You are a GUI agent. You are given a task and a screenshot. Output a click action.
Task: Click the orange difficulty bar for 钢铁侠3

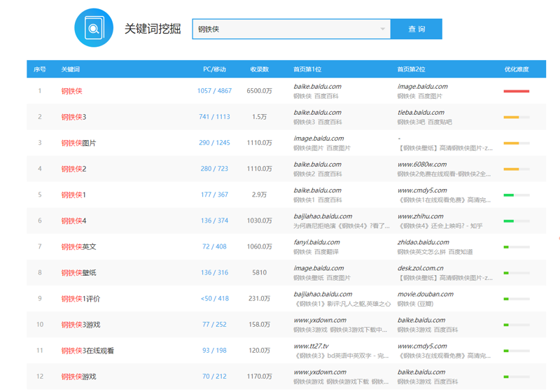tap(517, 117)
